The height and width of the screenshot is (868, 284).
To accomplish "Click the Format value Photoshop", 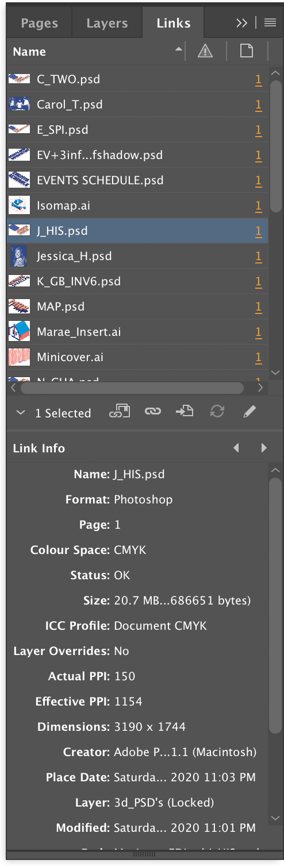I will [143, 499].
